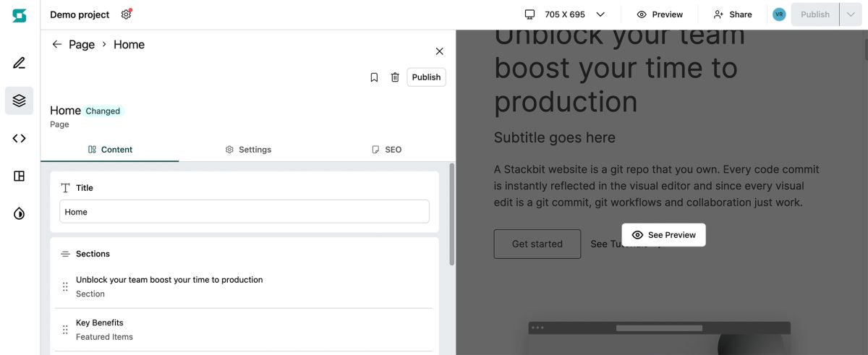Viewport: 868px width, 355px height.
Task: Click the panel's vertical scrollbar
Action: click(x=452, y=214)
